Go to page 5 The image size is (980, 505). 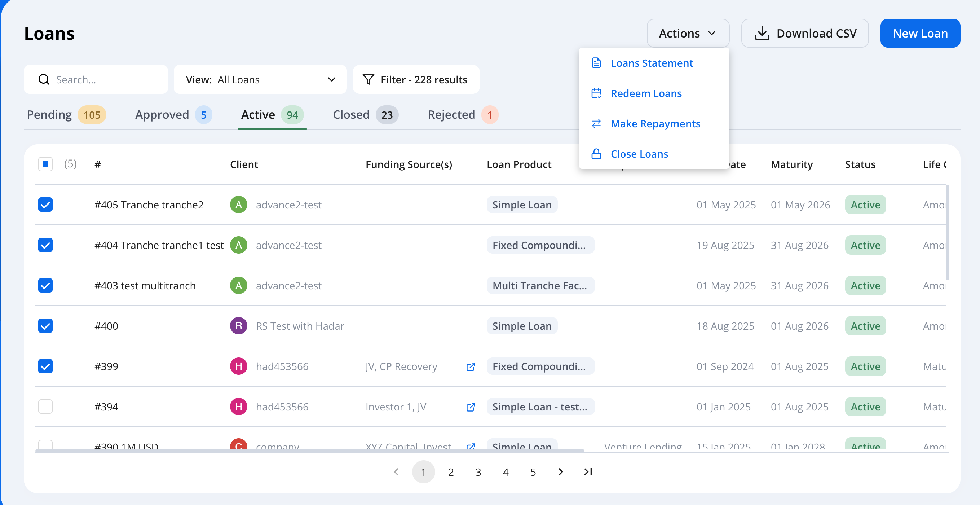pyautogui.click(x=533, y=472)
